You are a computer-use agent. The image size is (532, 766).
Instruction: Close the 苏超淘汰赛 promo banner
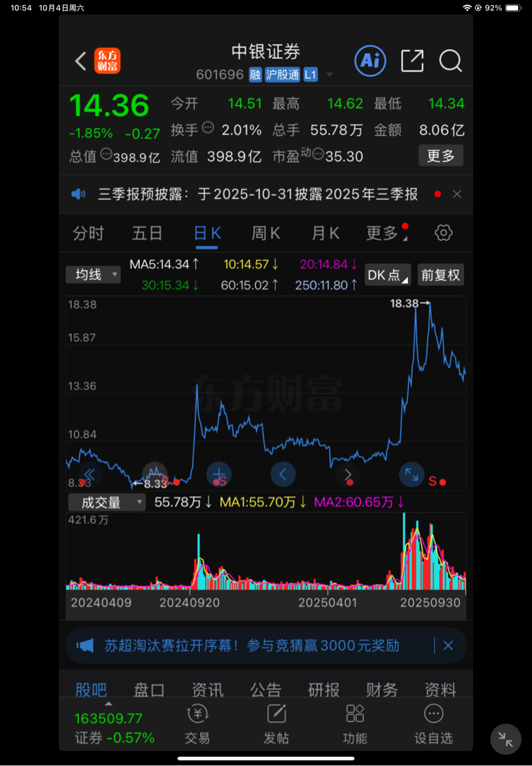[448, 645]
